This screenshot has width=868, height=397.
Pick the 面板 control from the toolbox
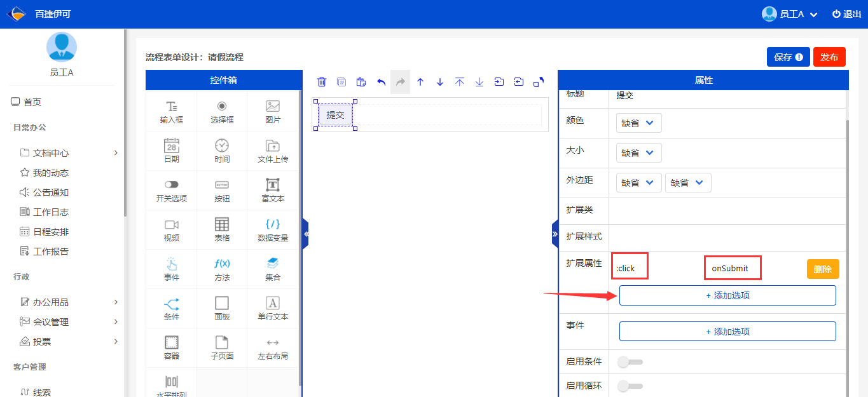pyautogui.click(x=222, y=309)
